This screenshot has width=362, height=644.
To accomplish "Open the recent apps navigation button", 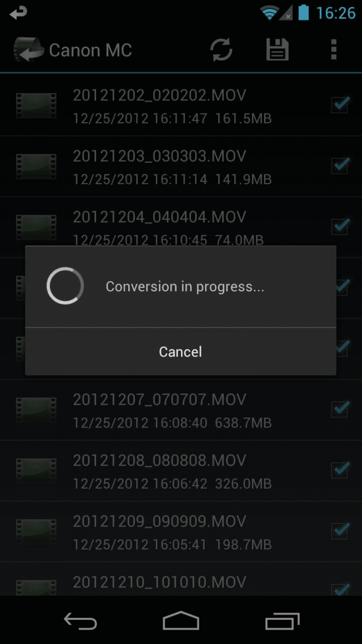I will (x=282, y=621).
